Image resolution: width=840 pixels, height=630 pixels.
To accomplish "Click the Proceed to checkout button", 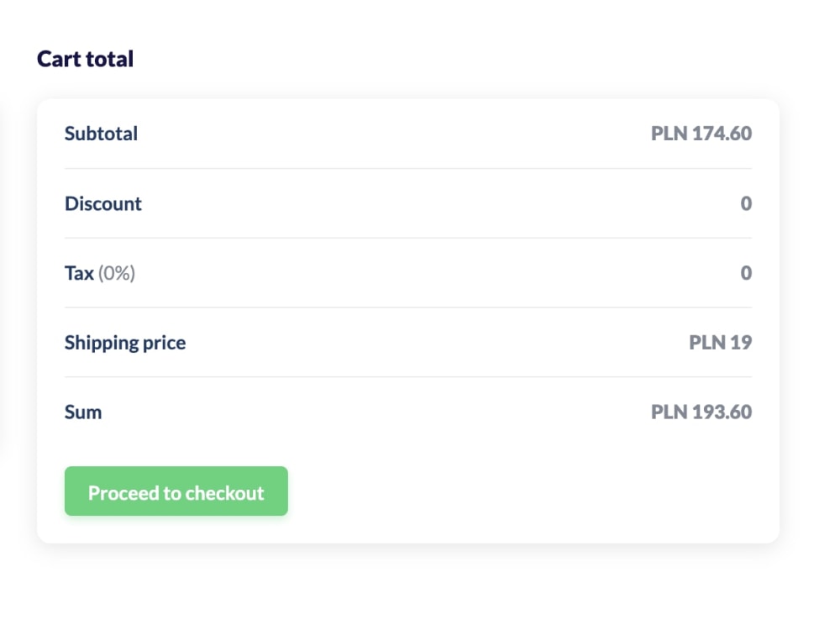I will point(176,492).
